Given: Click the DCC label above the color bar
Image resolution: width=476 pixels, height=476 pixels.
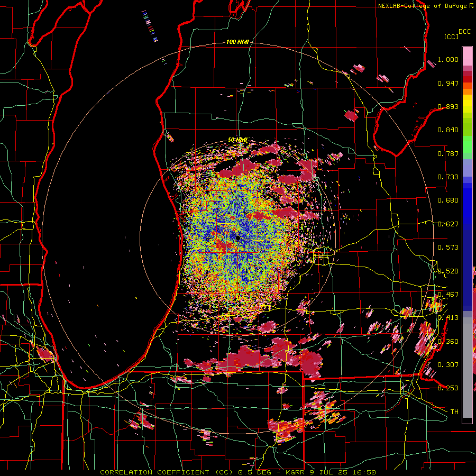Looking at the screenshot, I should point(464,32).
